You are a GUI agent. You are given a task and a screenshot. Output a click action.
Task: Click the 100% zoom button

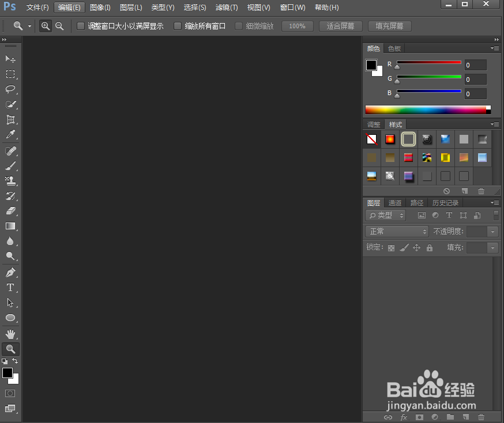click(298, 26)
